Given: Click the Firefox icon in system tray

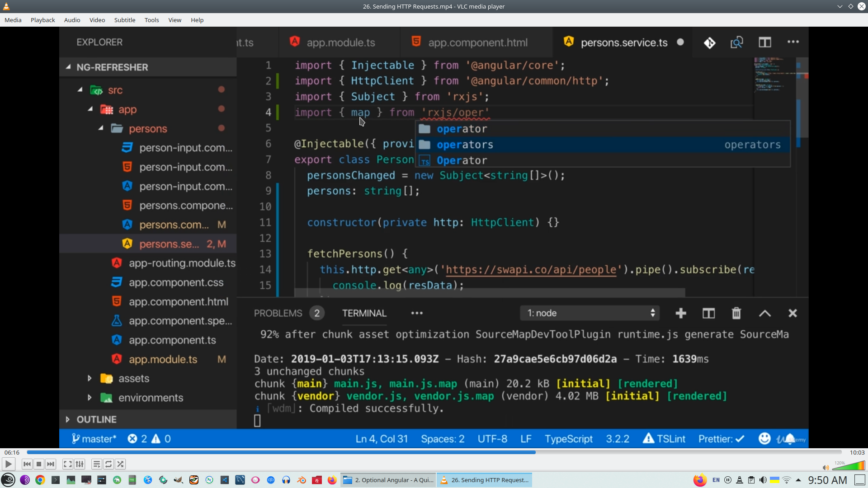Looking at the screenshot, I should coord(700,480).
